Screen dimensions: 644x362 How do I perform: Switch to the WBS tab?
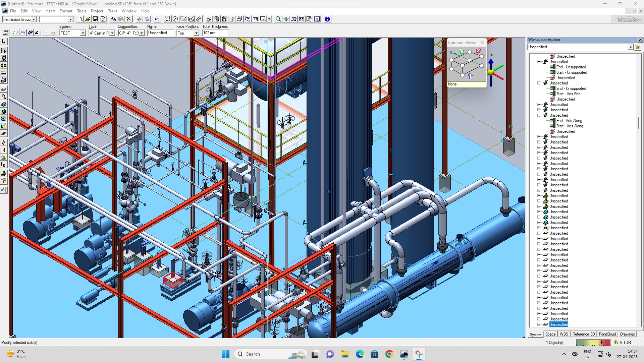pos(564,334)
